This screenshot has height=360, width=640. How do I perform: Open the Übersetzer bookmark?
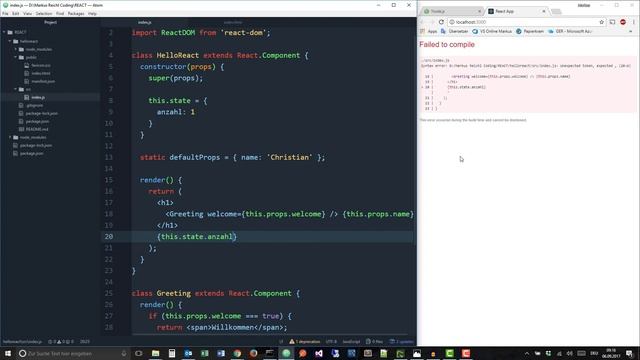click(x=454, y=31)
